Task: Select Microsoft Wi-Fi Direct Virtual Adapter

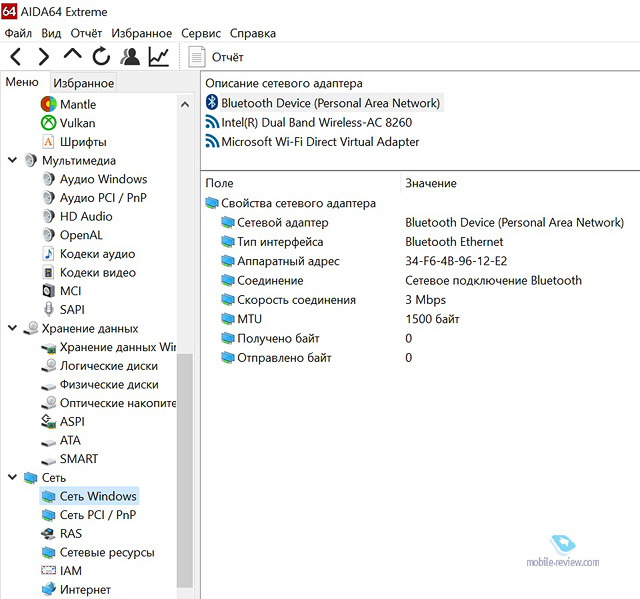Action: point(320,142)
